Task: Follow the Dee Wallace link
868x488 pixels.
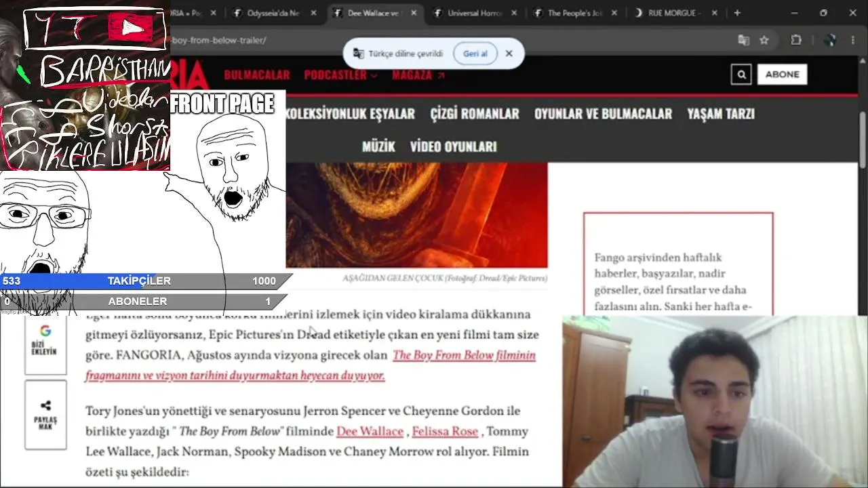Action: [370, 431]
